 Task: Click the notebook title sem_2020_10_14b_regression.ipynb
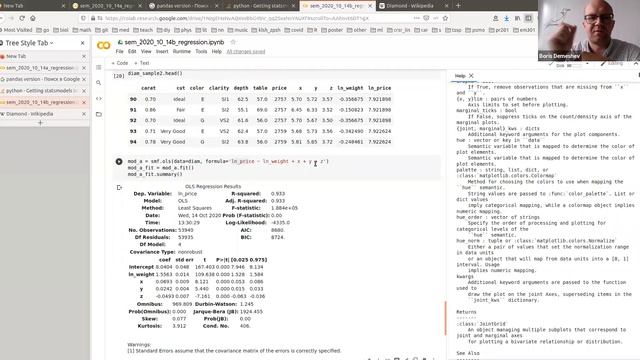tap(174, 42)
